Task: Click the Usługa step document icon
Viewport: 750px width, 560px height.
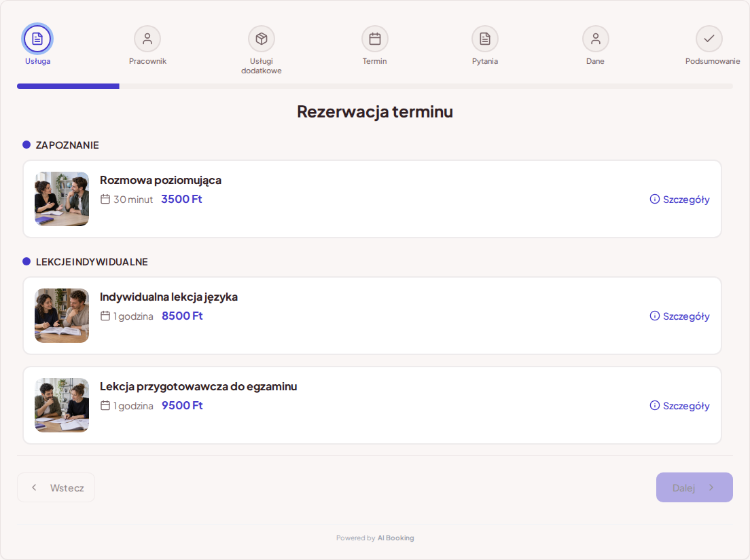Action: [37, 39]
